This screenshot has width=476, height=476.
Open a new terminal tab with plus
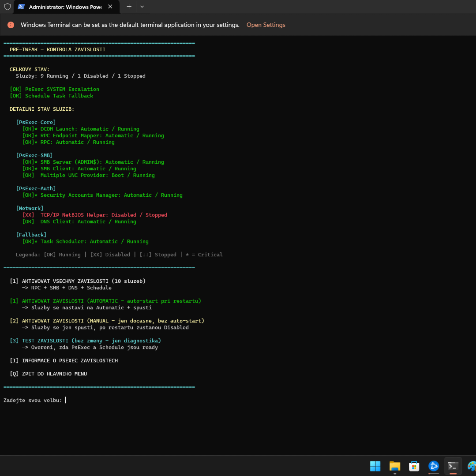tap(129, 7)
